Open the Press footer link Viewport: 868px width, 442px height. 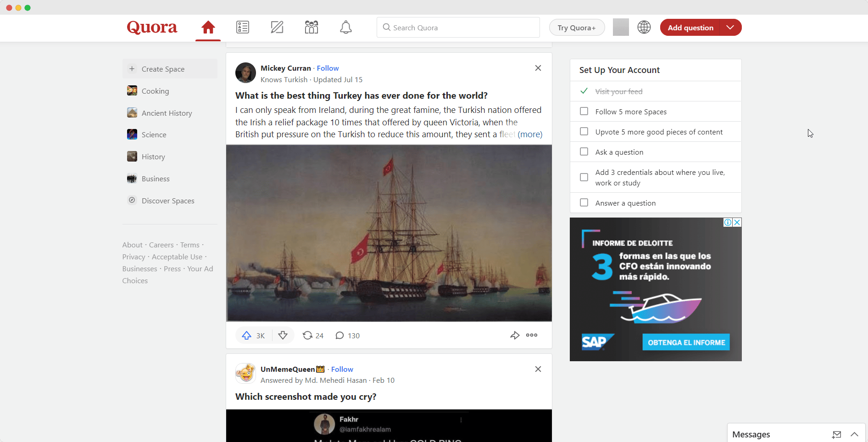172,269
